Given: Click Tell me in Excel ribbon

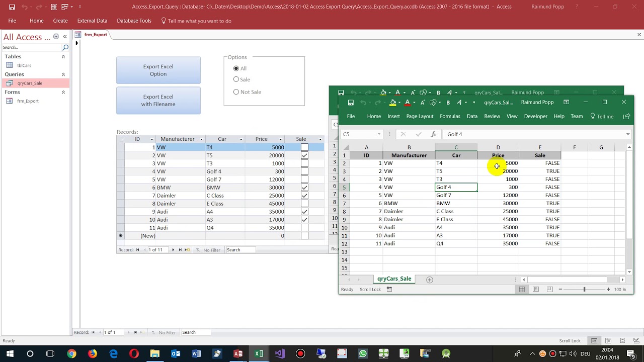Looking at the screenshot, I should [x=601, y=116].
